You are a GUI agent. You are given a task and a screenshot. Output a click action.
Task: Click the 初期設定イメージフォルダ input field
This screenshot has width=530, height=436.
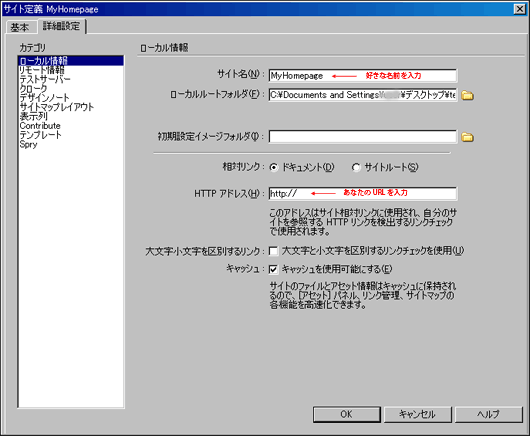click(x=363, y=137)
